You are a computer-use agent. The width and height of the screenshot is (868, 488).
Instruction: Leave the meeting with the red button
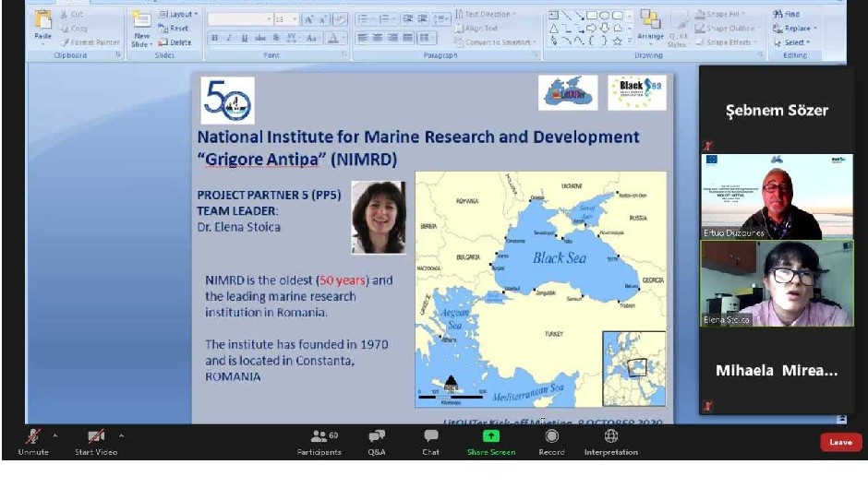point(839,442)
